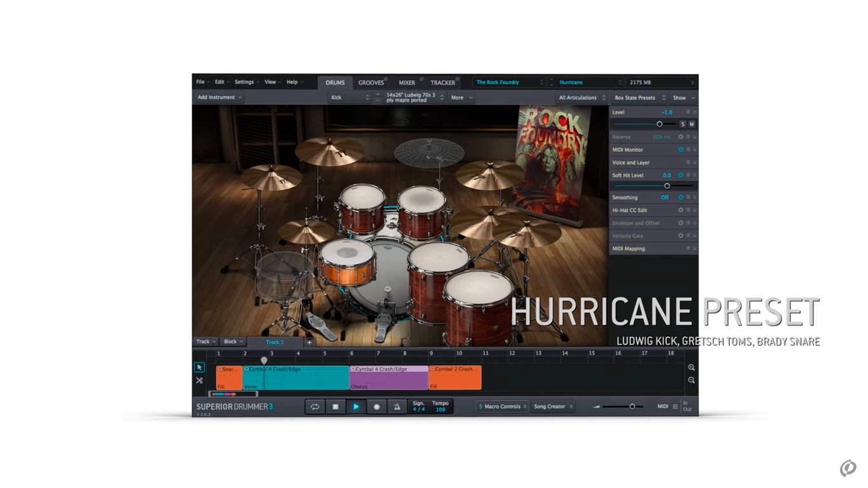Toggle the Soft Hit Level power button
This screenshot has width=868, height=488.
681,175
